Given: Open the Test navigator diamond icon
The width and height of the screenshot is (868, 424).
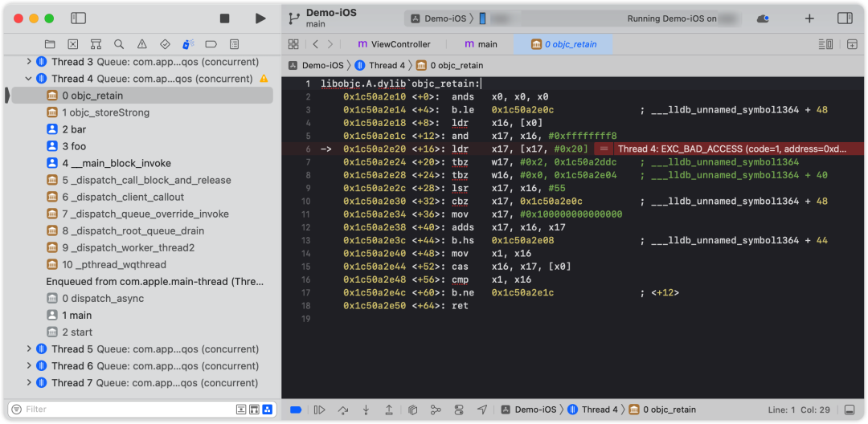Looking at the screenshot, I should [x=165, y=44].
